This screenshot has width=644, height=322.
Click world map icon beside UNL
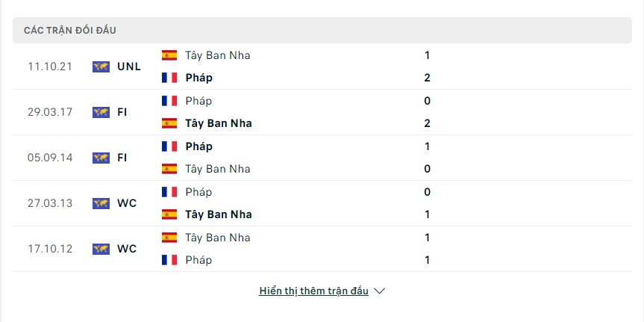[x=101, y=66]
